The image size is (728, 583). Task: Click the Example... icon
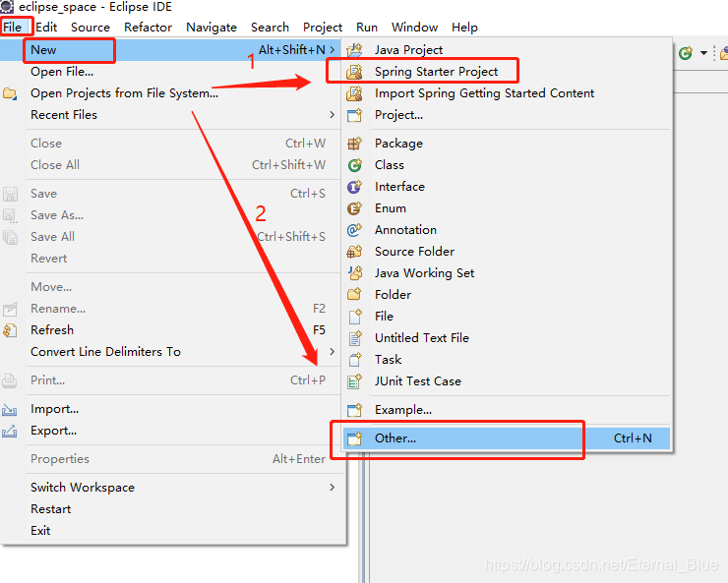click(355, 410)
